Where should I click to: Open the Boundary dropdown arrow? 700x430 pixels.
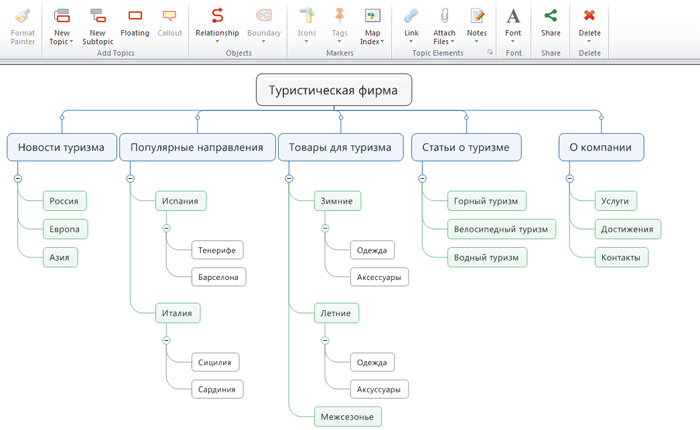click(263, 42)
